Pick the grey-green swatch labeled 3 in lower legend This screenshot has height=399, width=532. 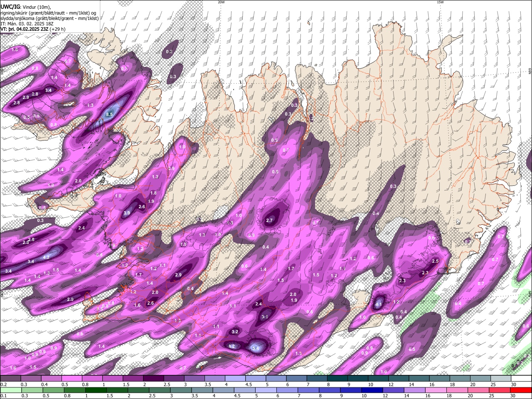pos(181,390)
